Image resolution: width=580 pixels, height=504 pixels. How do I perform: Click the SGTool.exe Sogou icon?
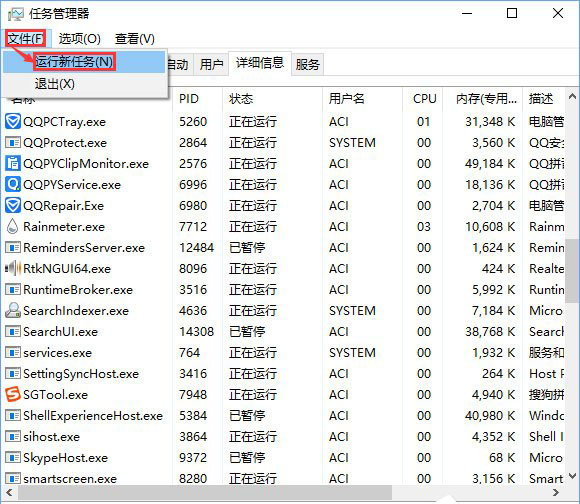point(13,395)
